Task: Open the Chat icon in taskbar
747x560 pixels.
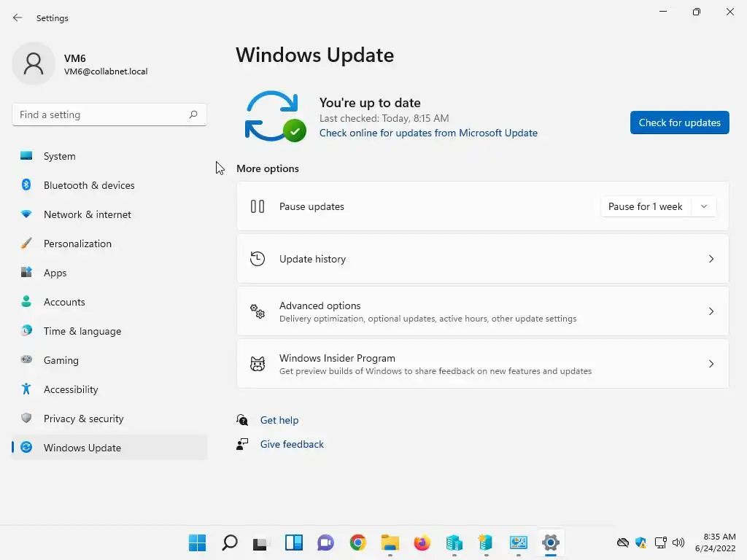Action: click(x=326, y=542)
